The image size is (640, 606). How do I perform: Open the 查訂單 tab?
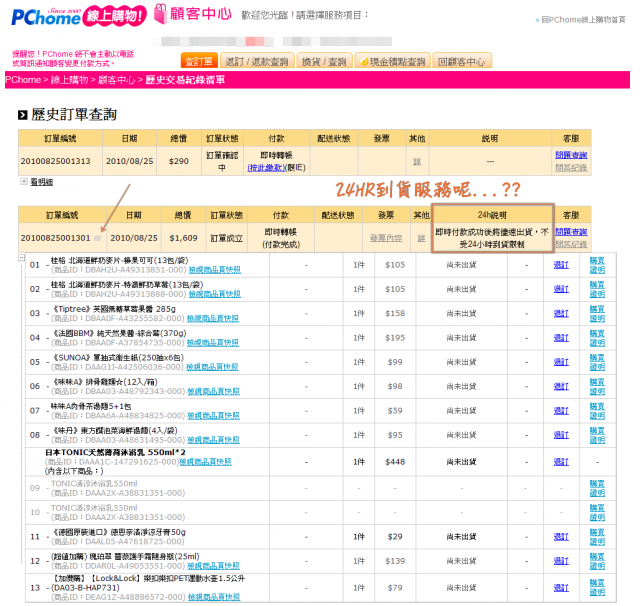199,61
